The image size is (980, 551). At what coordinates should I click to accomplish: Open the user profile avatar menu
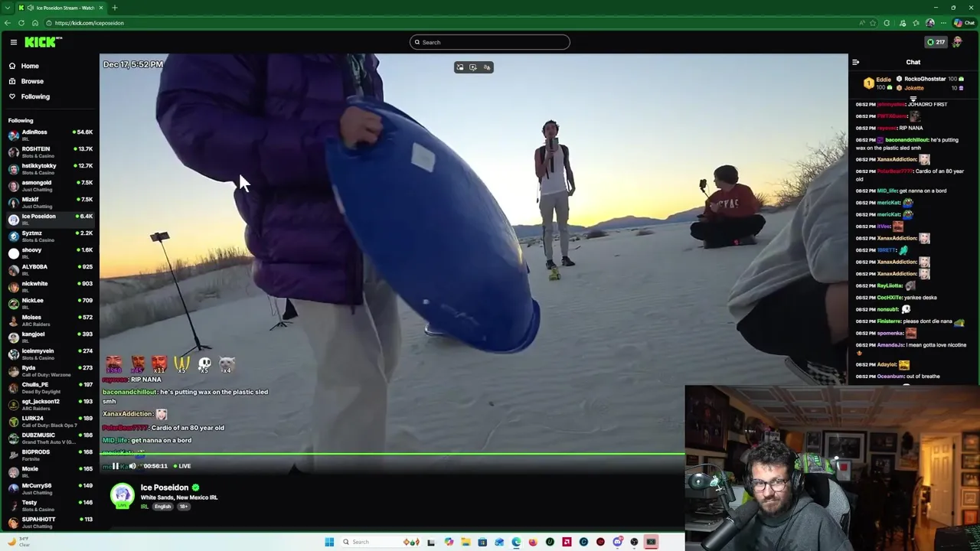click(958, 42)
